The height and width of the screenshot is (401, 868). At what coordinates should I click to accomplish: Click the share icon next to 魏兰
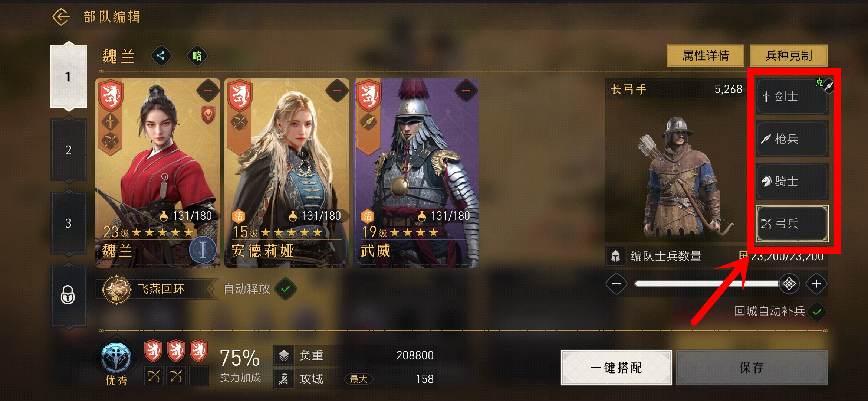[x=161, y=56]
